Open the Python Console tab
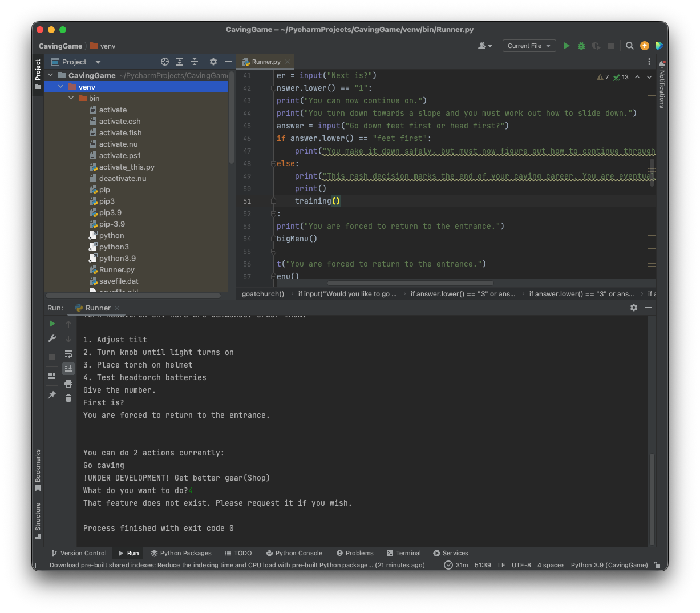The width and height of the screenshot is (700, 613). coord(294,553)
